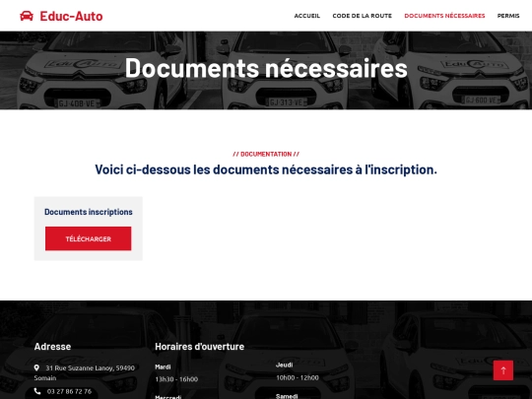The height and width of the screenshot is (399, 532).
Task: Click the Mardi opening day label
Action: [163, 366]
